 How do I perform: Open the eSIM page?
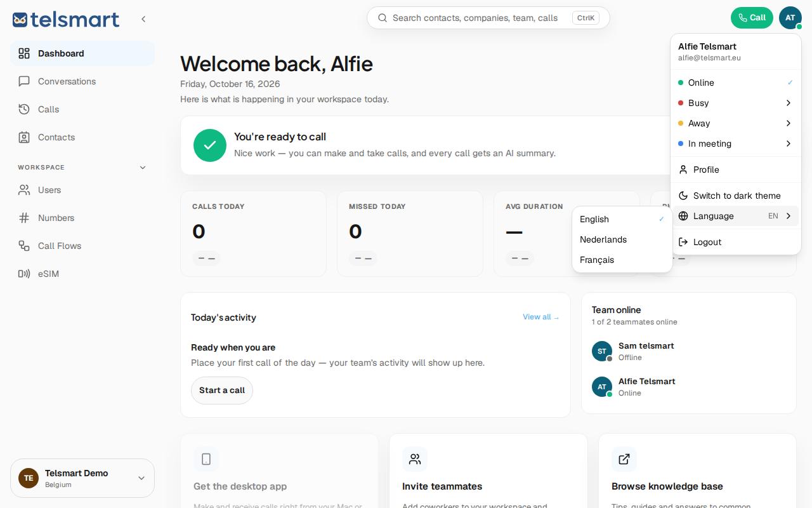82,274
